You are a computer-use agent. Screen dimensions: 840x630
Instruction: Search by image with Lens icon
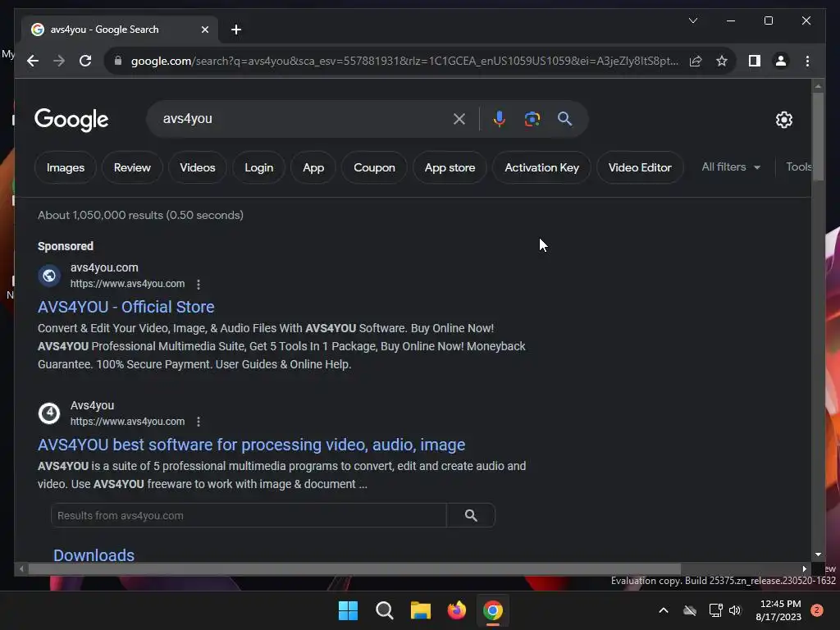pyautogui.click(x=532, y=119)
